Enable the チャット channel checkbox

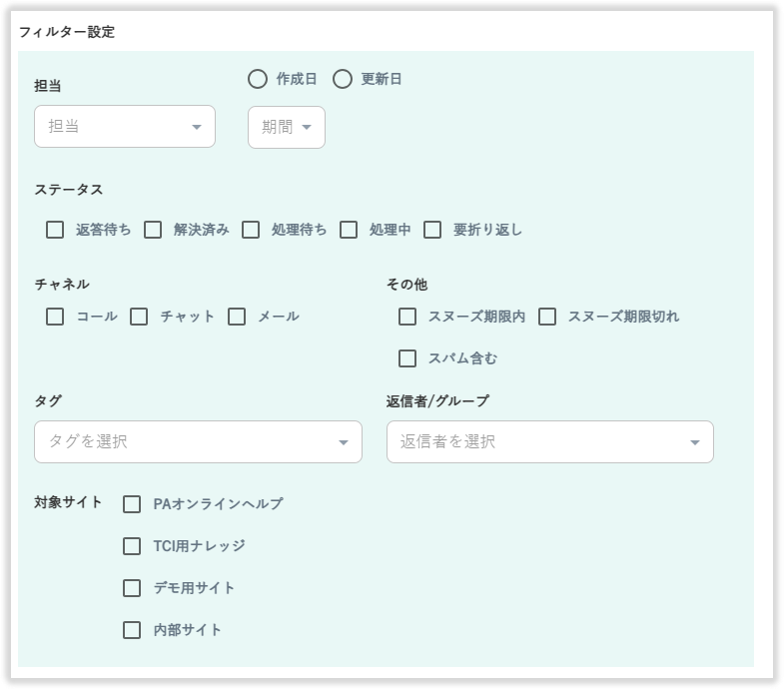tap(139, 317)
